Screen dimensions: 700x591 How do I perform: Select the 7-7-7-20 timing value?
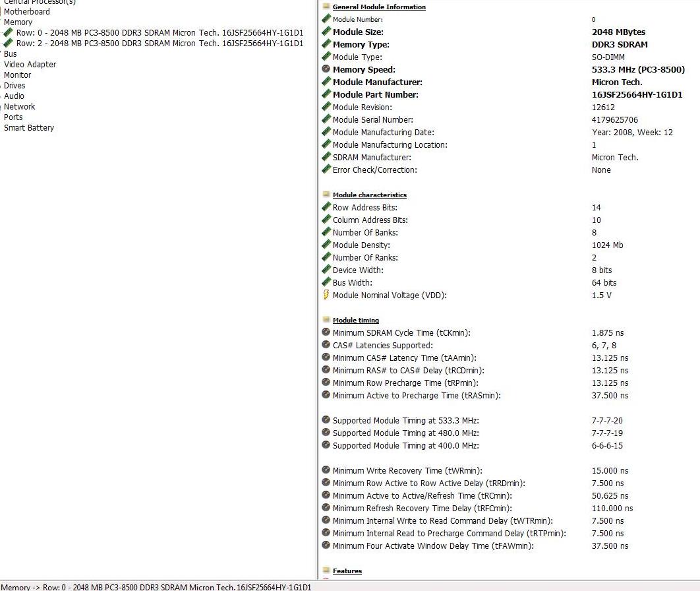(x=607, y=420)
